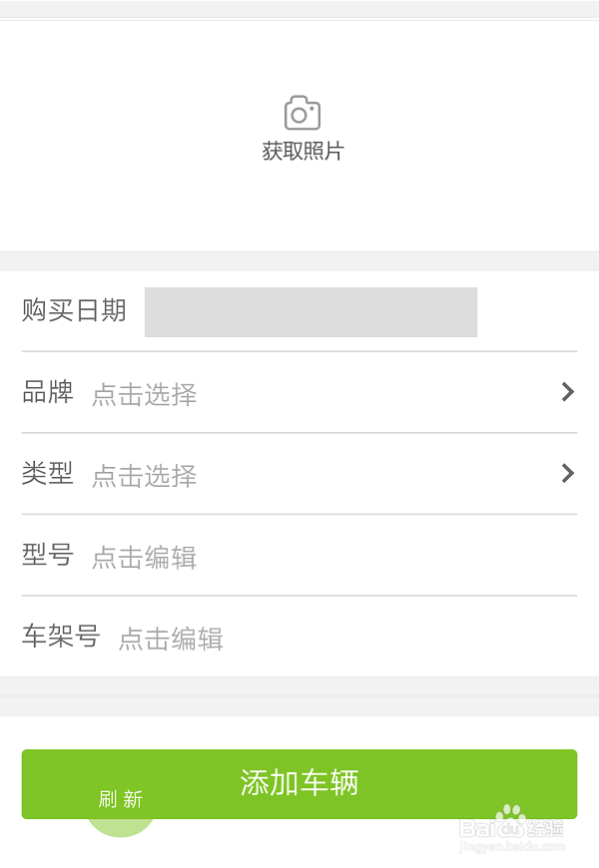Expand the 品牌 brand selector chevron
The image size is (599, 868).
pos(568,392)
